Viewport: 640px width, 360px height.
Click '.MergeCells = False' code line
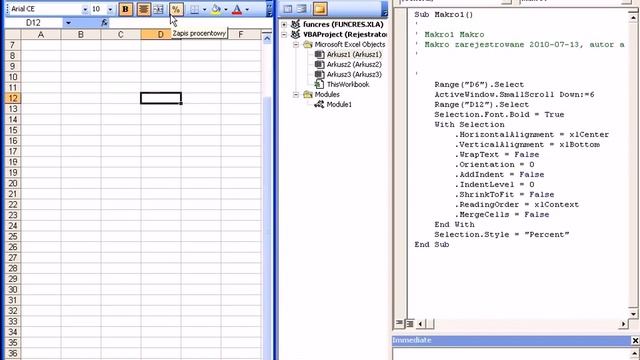tap(502, 215)
